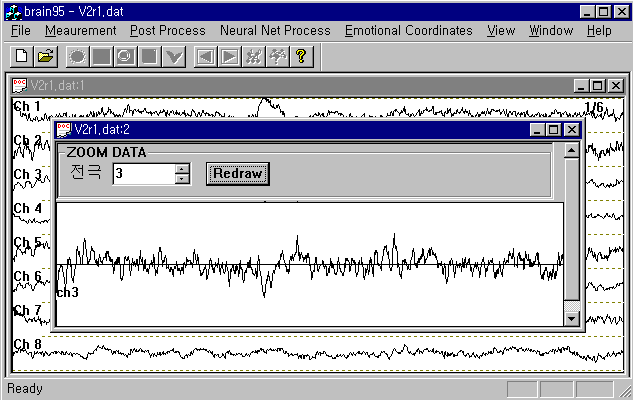Minimize the V2r1.dat:2 window
Viewport: 633px width, 400px height.
tap(537, 130)
